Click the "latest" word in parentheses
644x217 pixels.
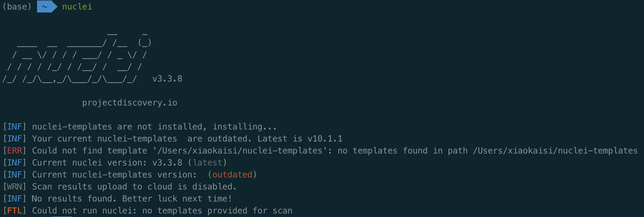tap(207, 163)
